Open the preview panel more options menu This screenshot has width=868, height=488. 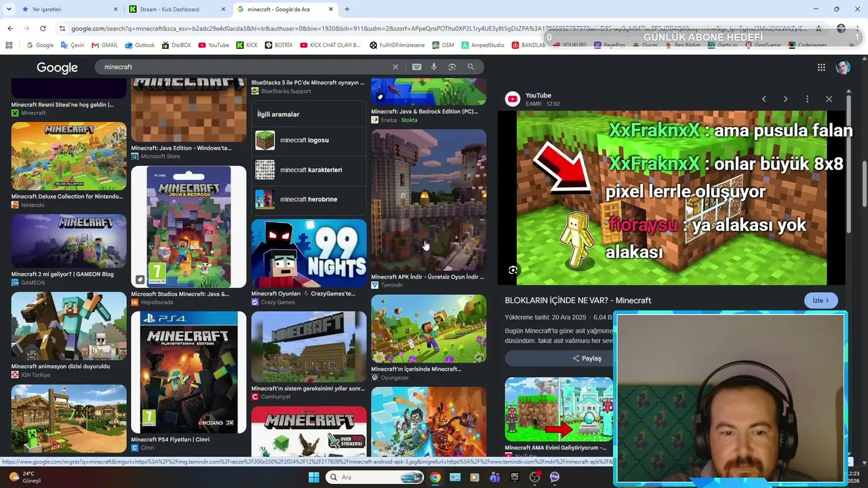(x=807, y=99)
